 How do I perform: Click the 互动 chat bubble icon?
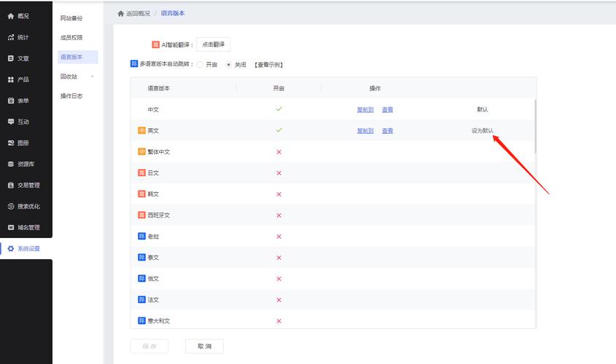coord(10,122)
